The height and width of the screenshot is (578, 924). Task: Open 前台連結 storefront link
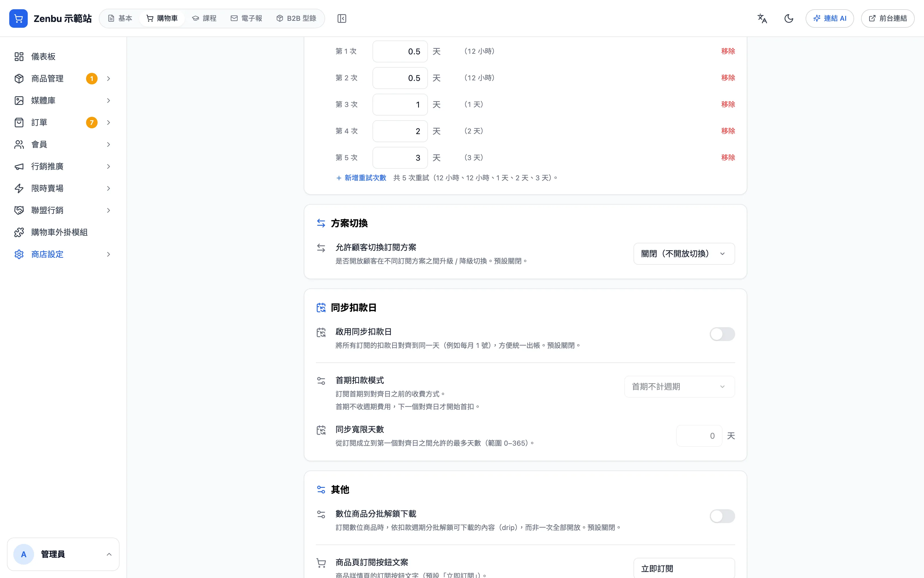888,18
